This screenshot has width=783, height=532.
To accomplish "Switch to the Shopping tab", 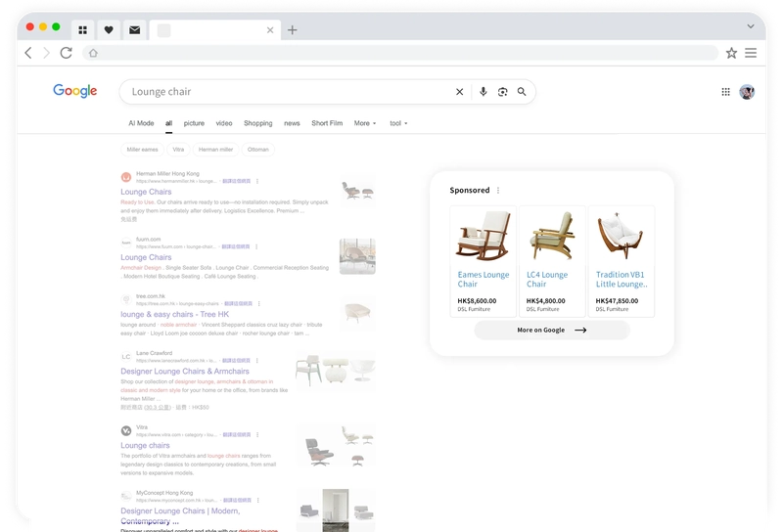I will [257, 123].
